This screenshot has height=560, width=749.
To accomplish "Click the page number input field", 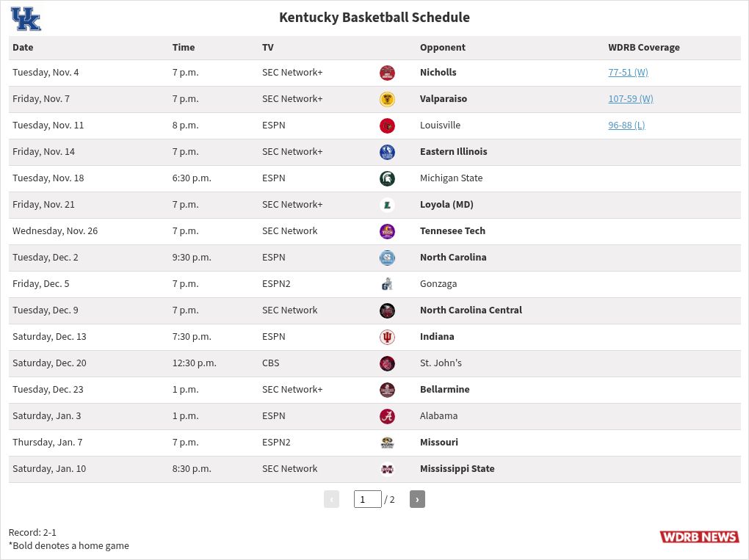I will [x=367, y=499].
